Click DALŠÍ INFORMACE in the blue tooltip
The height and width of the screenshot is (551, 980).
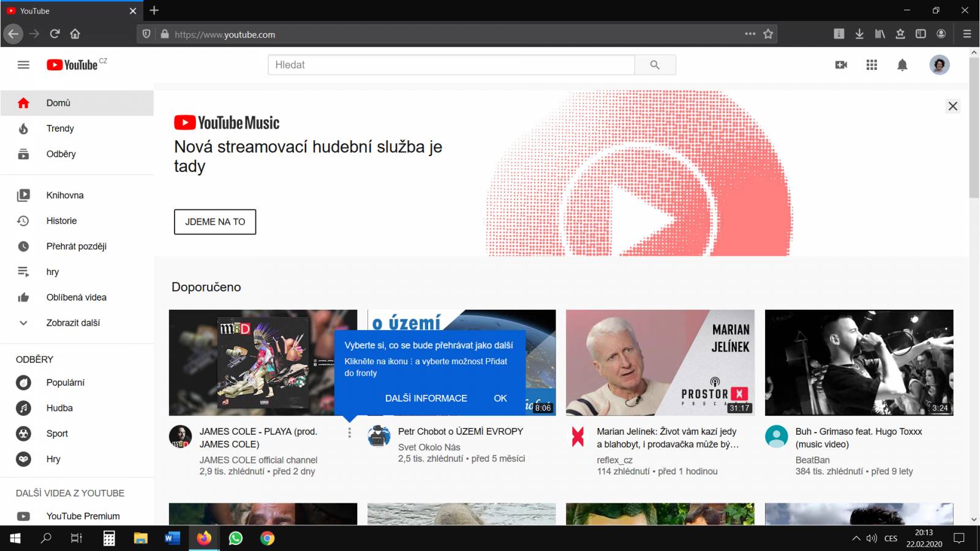point(426,398)
